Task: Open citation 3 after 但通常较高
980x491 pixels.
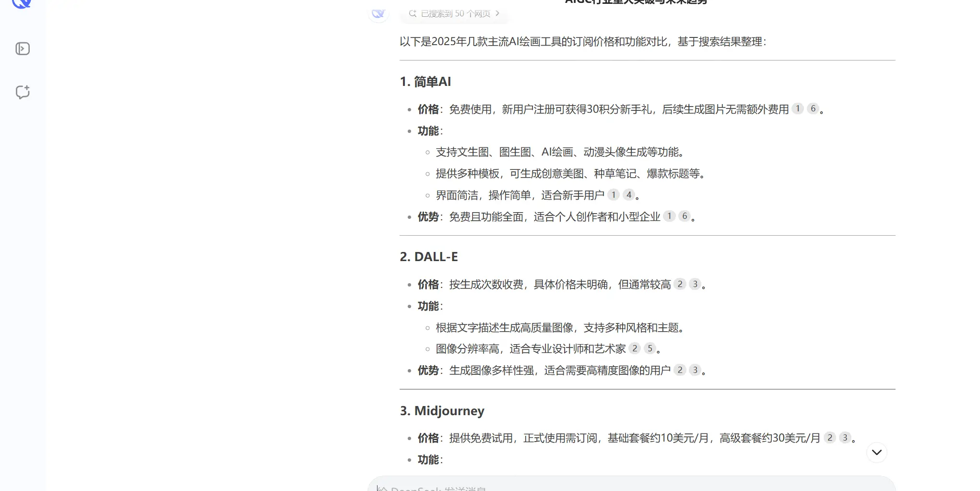Action: (x=696, y=284)
